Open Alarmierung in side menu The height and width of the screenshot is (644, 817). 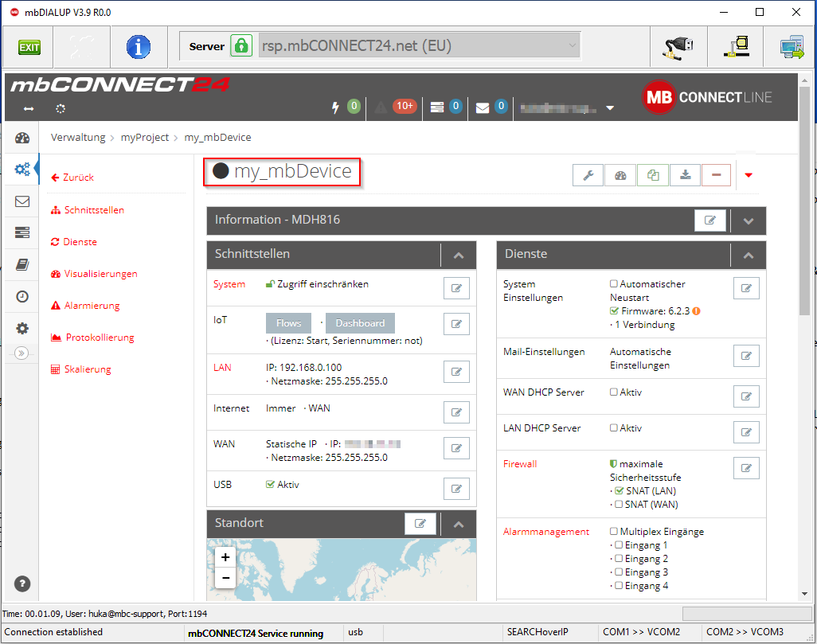point(85,306)
